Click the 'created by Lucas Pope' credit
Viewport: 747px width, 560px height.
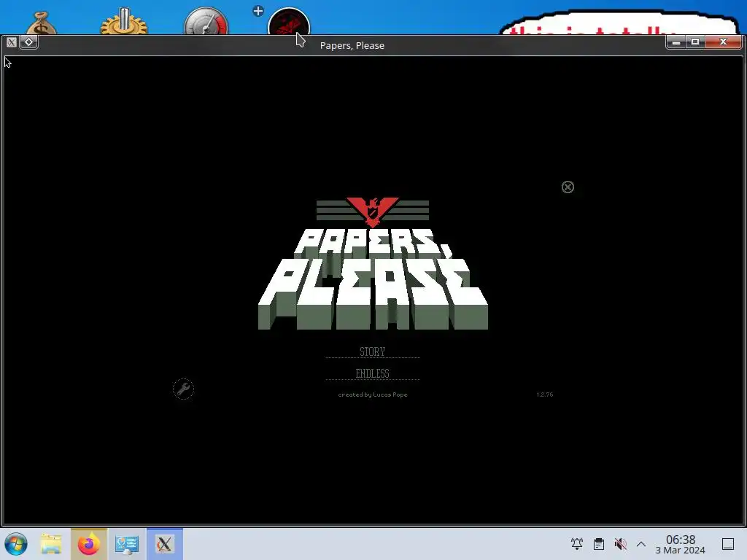click(373, 394)
